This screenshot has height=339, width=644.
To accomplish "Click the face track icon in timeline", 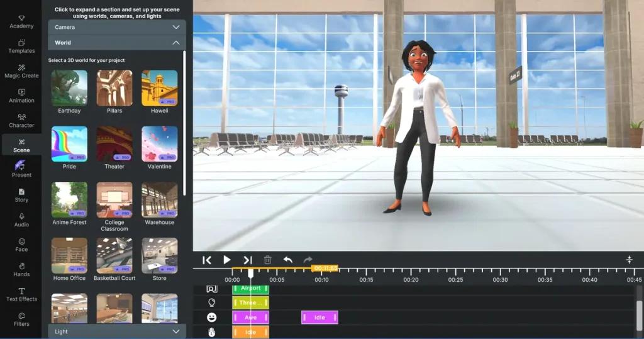I will coord(212,318).
